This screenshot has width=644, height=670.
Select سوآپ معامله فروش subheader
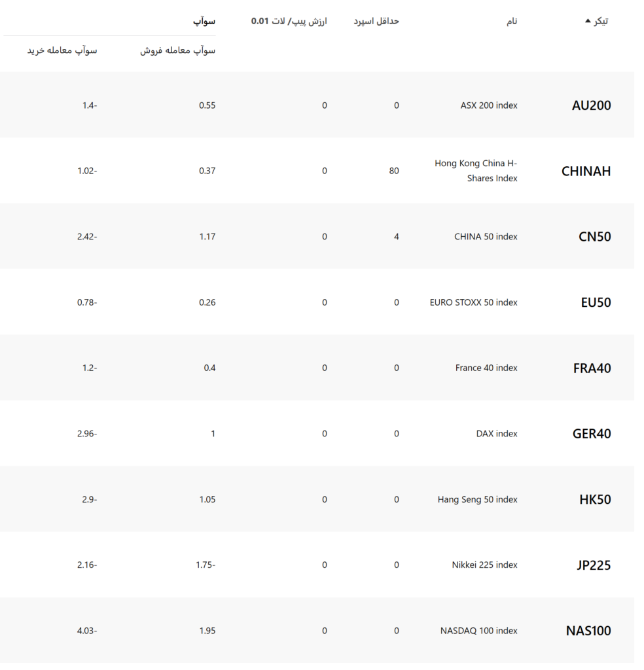point(178,50)
